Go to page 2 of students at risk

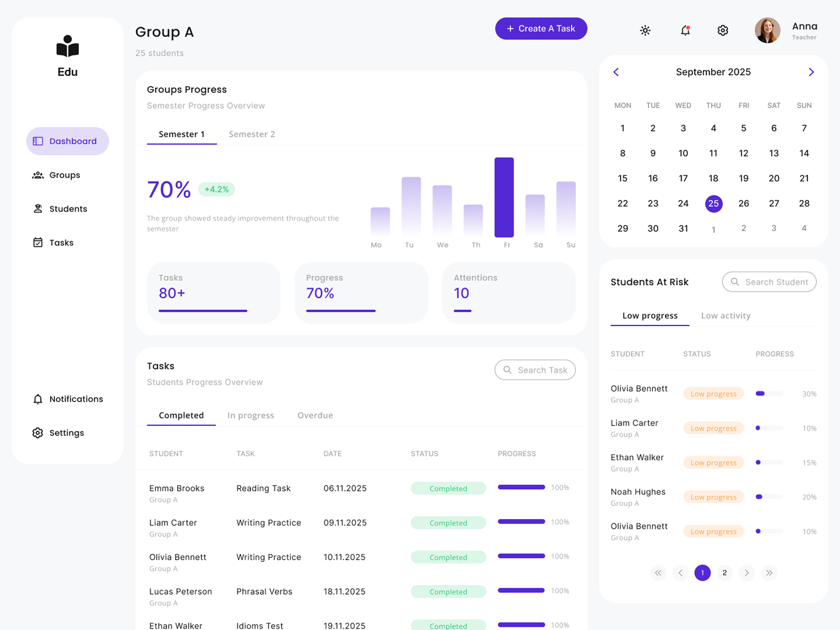(725, 573)
